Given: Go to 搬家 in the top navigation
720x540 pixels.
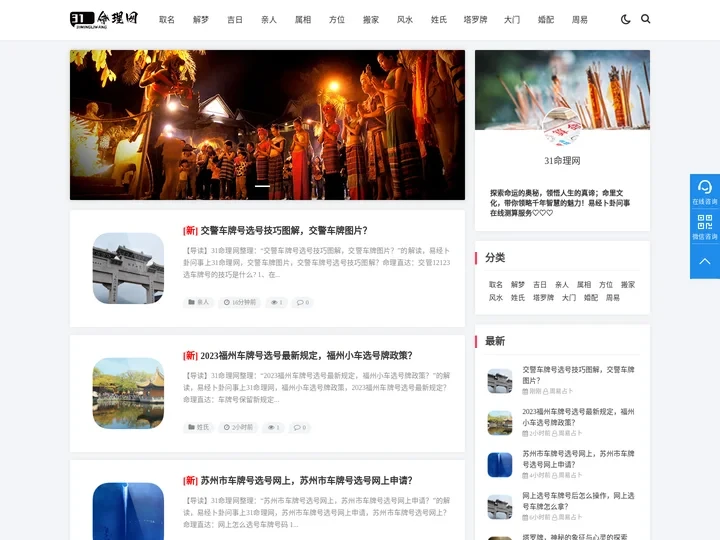Looking at the screenshot, I should tap(371, 20).
